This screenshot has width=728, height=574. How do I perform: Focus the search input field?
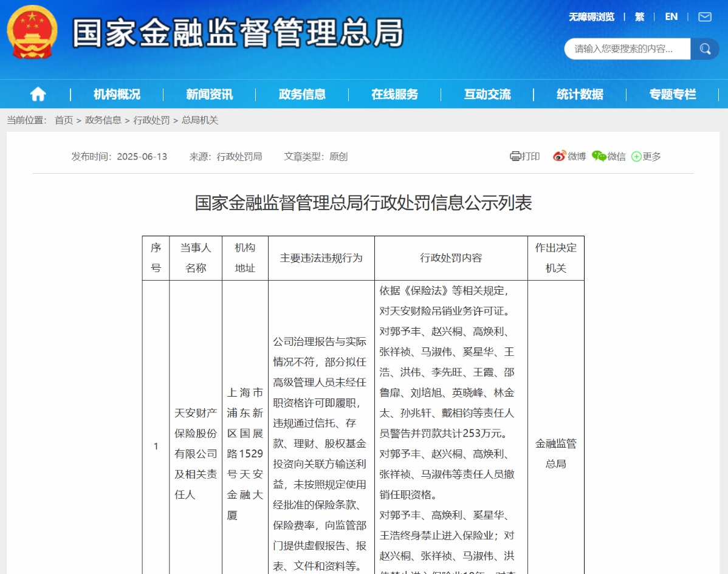(626, 49)
